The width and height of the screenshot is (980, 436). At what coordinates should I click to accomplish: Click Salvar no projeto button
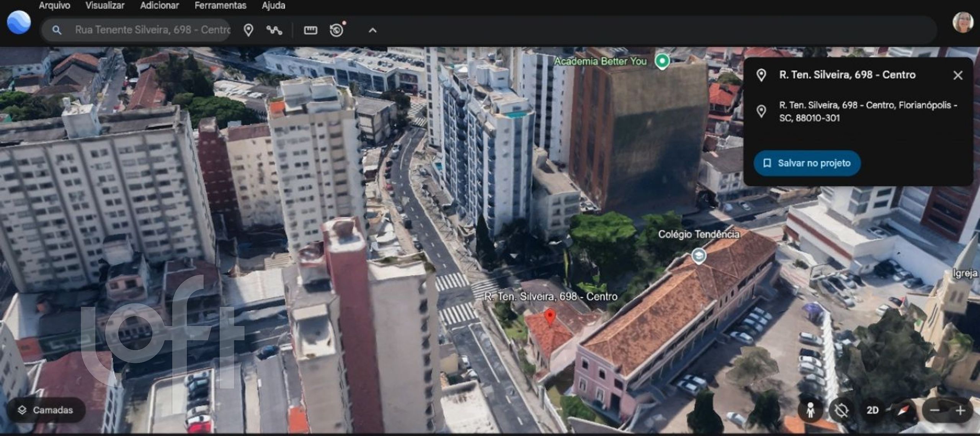tap(807, 163)
